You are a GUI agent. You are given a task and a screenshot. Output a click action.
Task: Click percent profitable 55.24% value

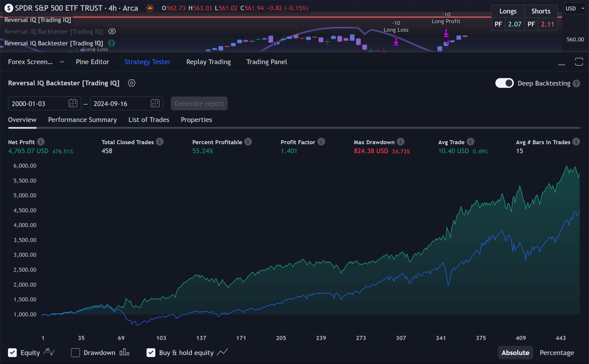tap(203, 151)
